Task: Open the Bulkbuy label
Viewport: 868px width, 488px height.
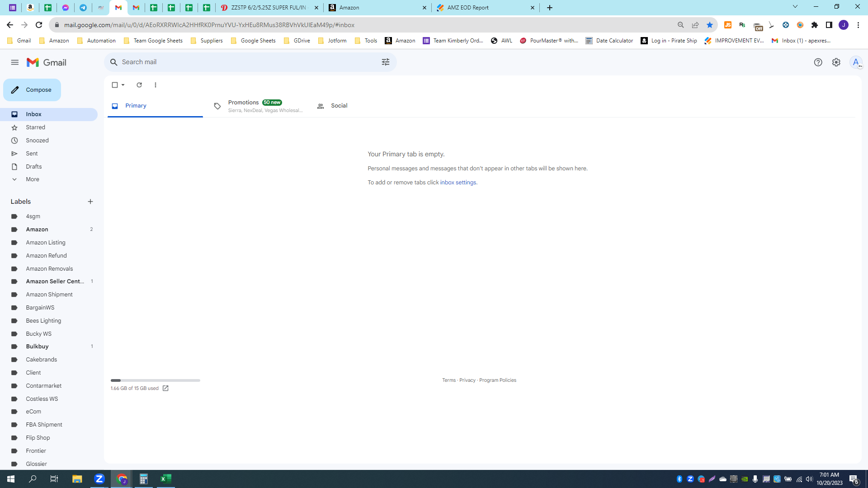Action: click(49, 347)
